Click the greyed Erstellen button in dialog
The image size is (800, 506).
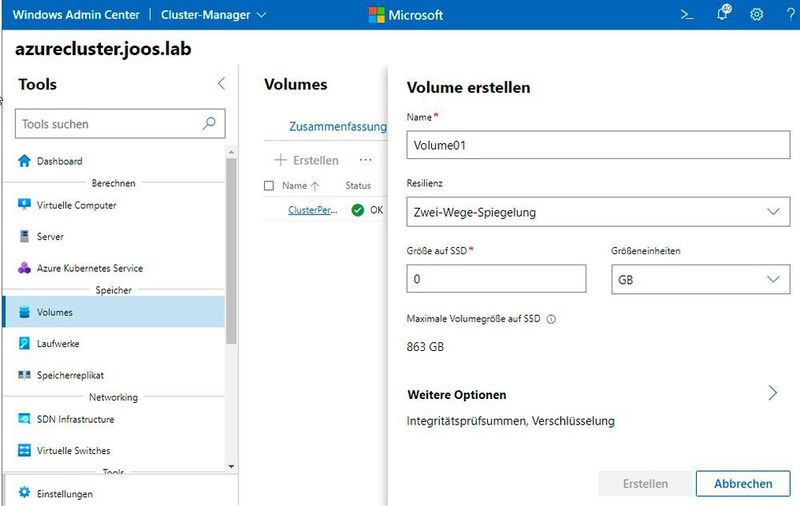[x=645, y=484]
